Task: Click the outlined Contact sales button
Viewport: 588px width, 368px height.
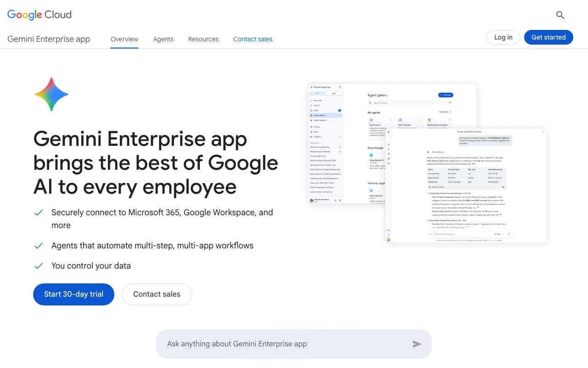Action: click(x=157, y=294)
